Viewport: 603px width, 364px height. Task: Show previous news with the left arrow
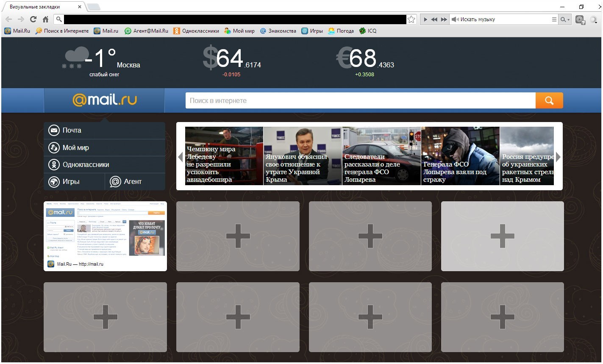[181, 157]
